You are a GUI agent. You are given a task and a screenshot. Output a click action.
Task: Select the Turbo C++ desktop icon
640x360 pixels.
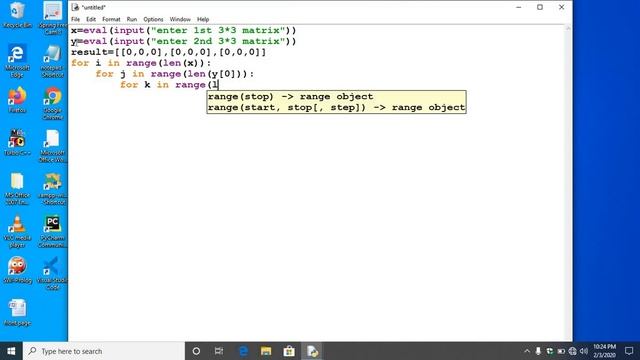pos(17,143)
